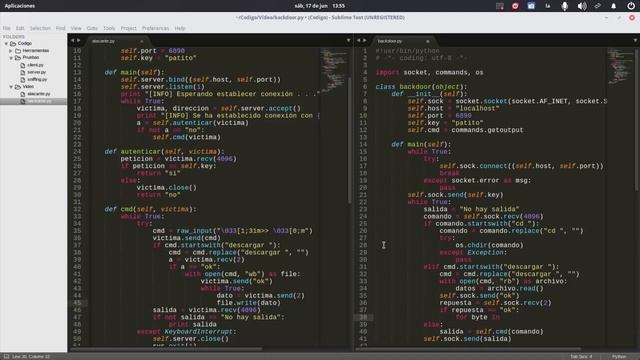Click the blue calendar tray icon
This screenshot has height=360, width=640.
pos(531,6)
